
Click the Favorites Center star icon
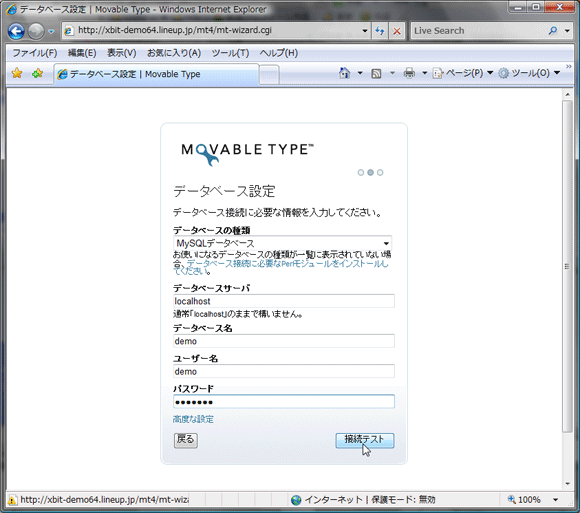pyautogui.click(x=17, y=73)
